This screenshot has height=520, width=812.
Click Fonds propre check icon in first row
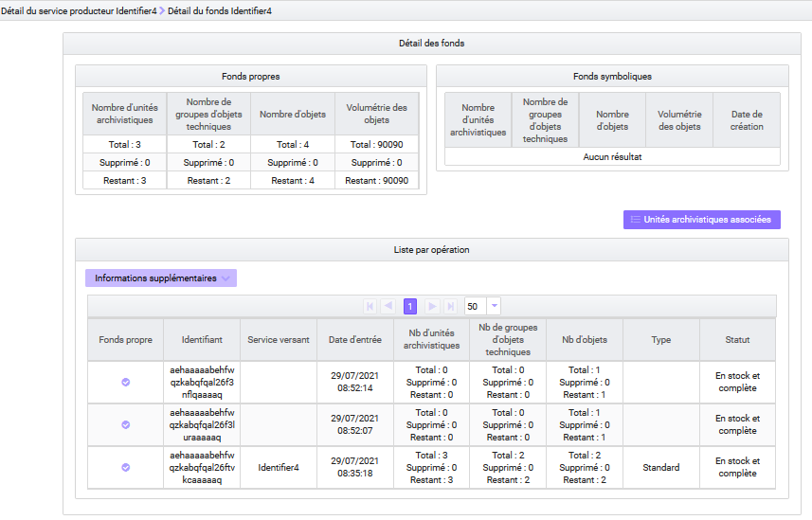click(x=126, y=382)
